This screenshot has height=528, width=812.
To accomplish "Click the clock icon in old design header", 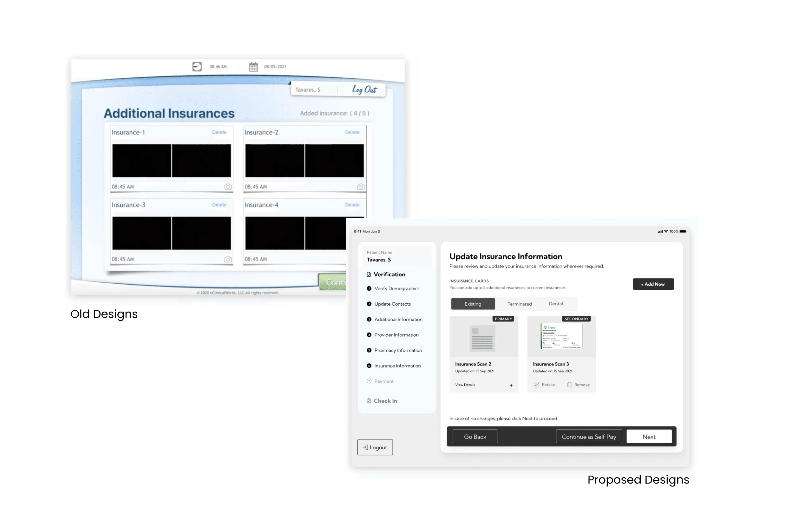I will click(x=197, y=67).
